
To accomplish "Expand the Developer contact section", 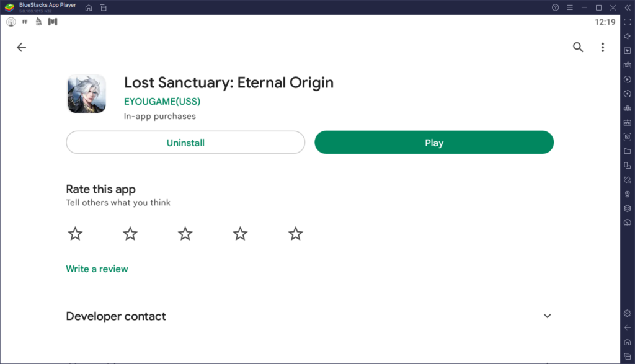I will tap(548, 316).
